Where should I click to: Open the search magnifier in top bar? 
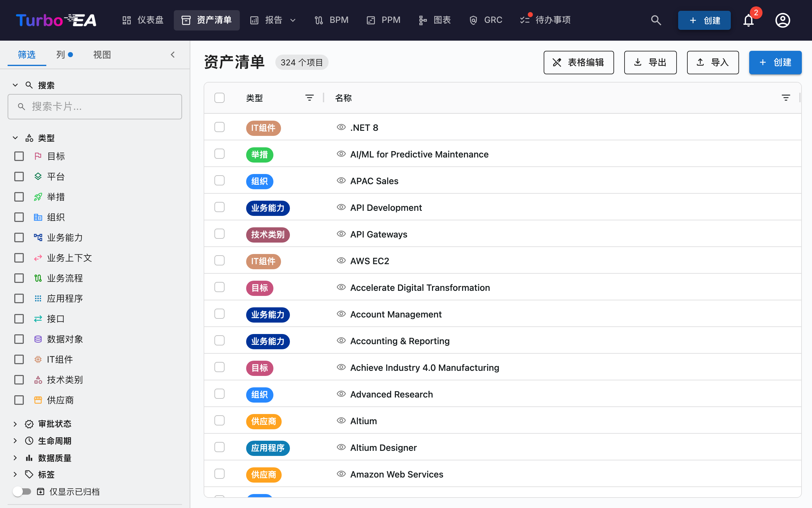(656, 20)
